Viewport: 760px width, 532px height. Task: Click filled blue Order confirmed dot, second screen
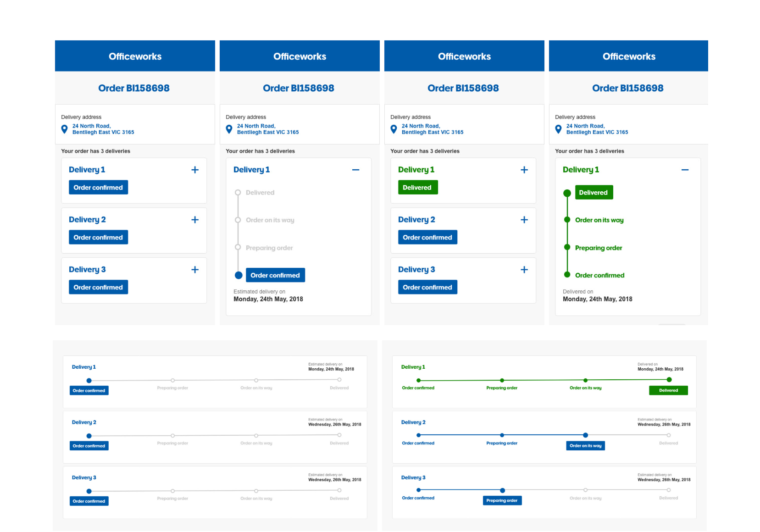tap(239, 275)
